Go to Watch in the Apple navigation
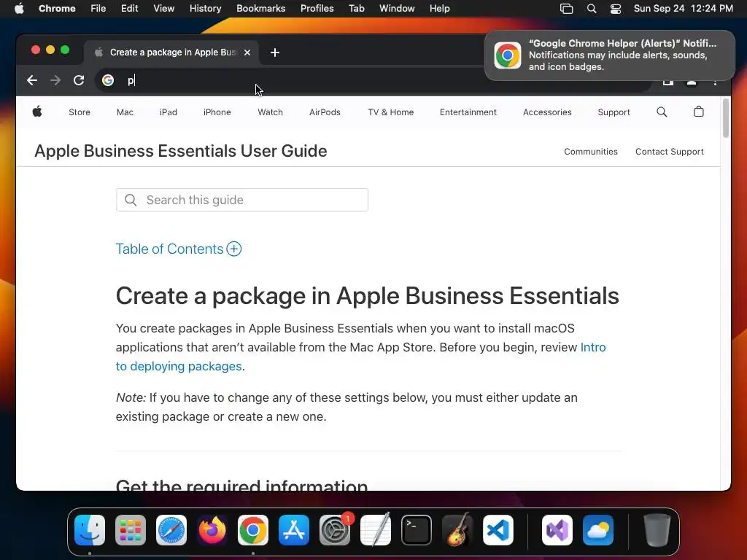The image size is (747, 560). (270, 112)
